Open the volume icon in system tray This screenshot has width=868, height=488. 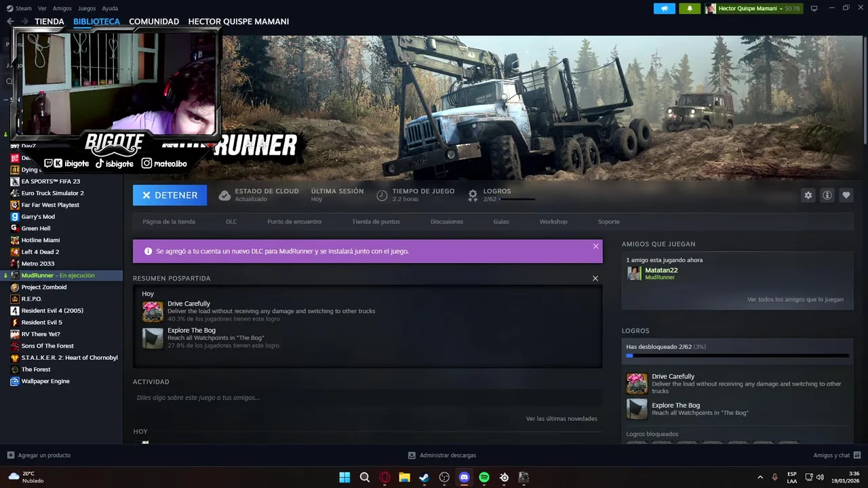[x=820, y=477]
